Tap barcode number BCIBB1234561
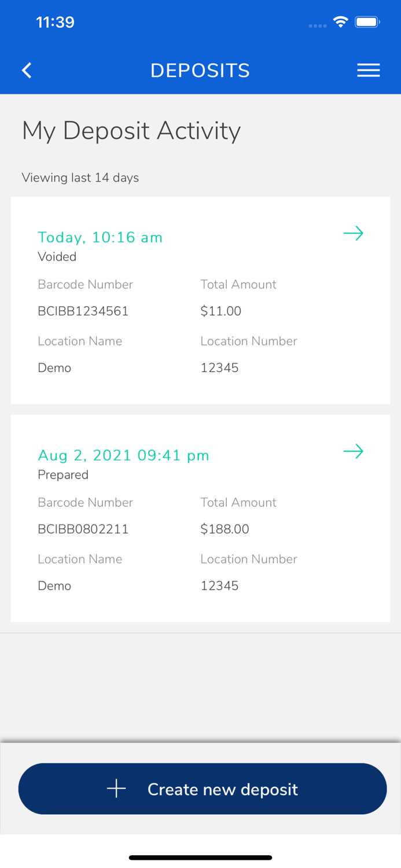The width and height of the screenshot is (401, 868). (x=83, y=311)
